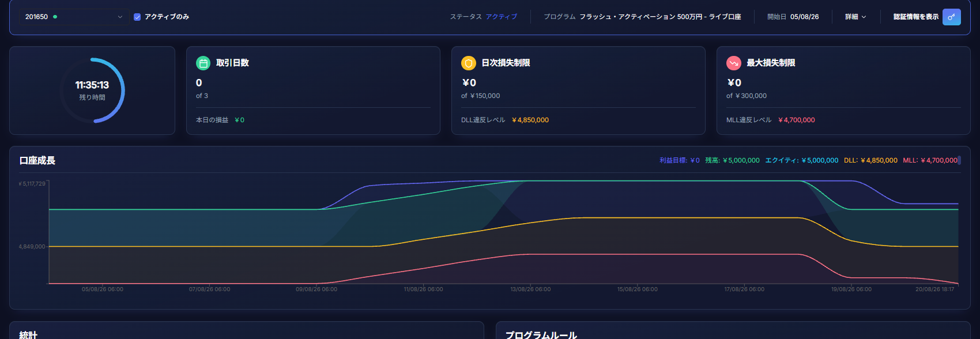Open the 201650 account selector dropdown
Image resolution: width=980 pixels, height=339 pixels.
(x=74, y=17)
